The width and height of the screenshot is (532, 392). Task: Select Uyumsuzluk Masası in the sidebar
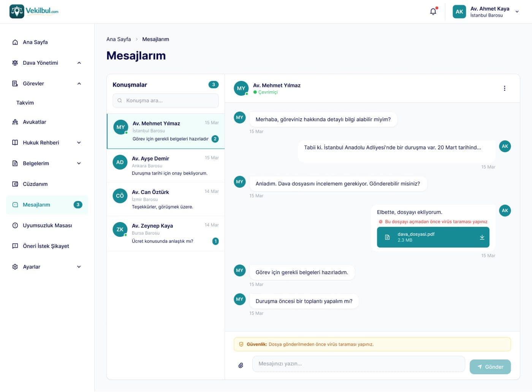[47, 225]
